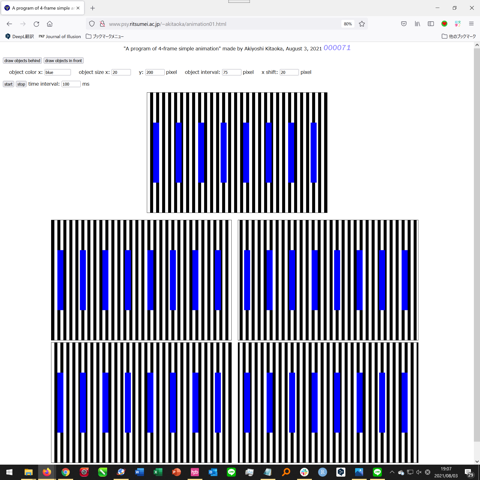
Task: Edit the object size x field
Action: pyautogui.click(x=121, y=72)
